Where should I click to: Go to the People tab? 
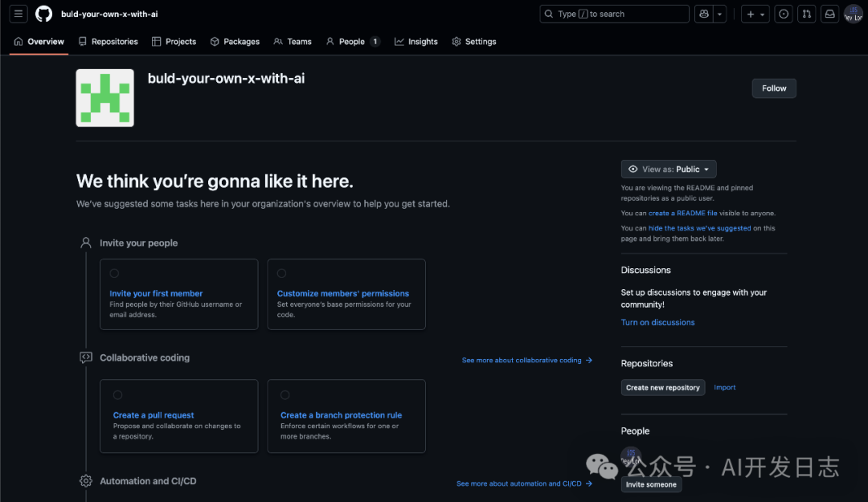click(353, 42)
